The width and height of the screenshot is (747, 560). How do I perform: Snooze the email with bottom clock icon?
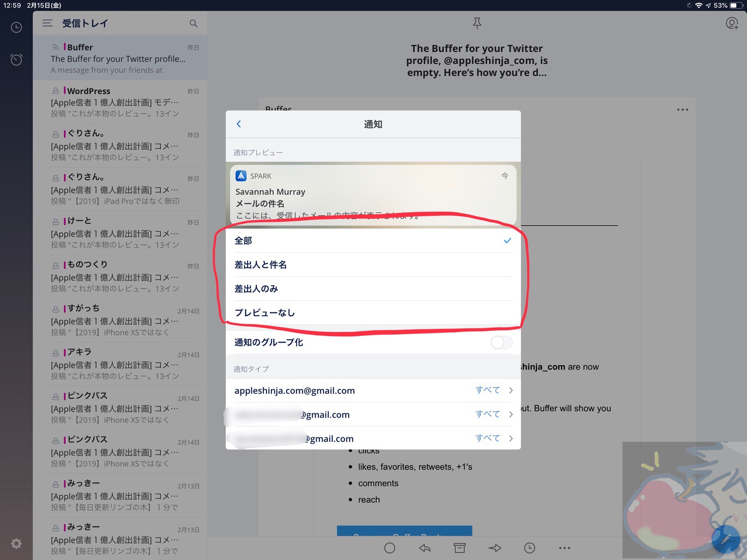click(529, 548)
